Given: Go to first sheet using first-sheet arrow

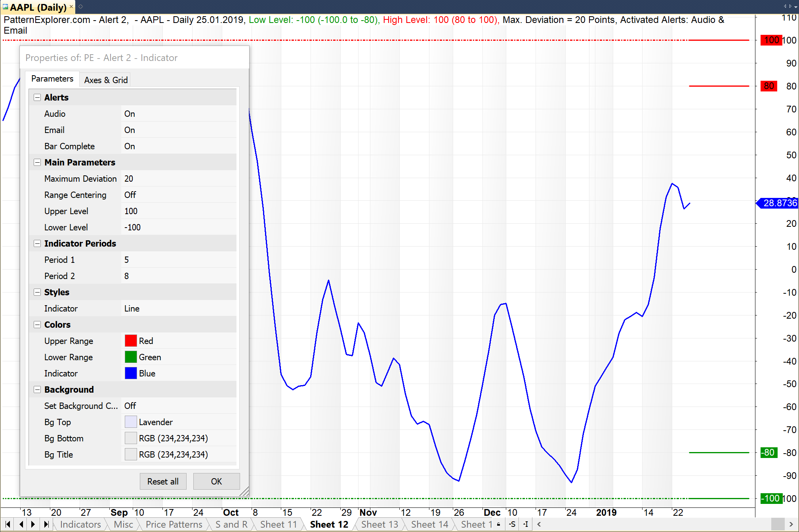Looking at the screenshot, I should pyautogui.click(x=8, y=524).
